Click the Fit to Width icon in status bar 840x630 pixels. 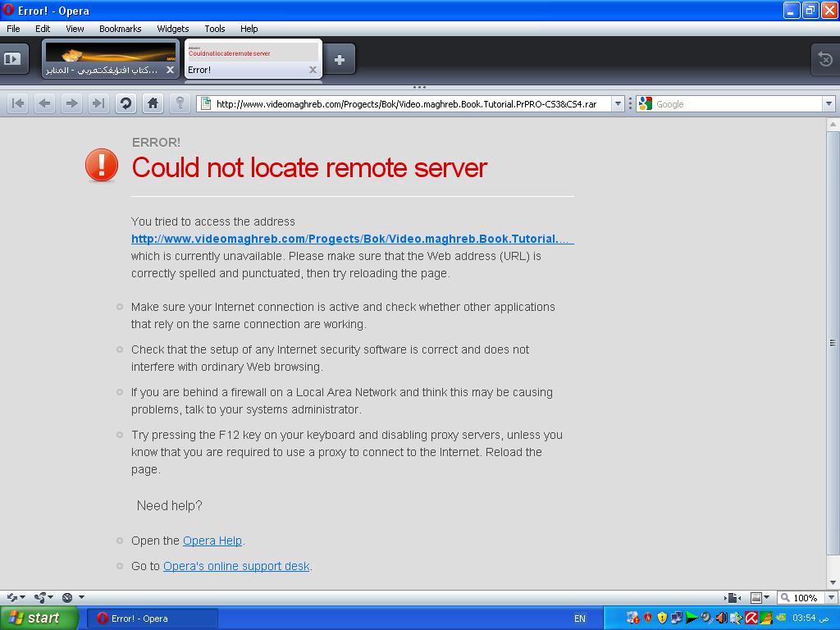coord(733,598)
